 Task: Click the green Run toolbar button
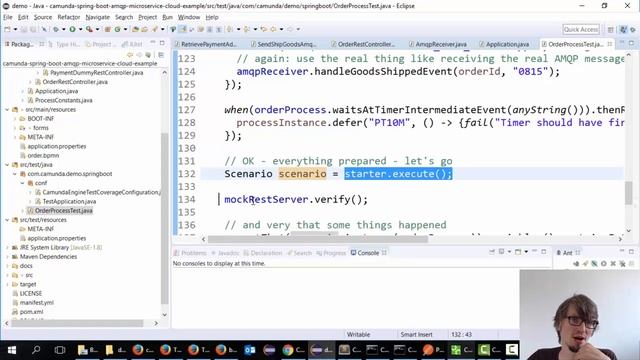click(72, 29)
